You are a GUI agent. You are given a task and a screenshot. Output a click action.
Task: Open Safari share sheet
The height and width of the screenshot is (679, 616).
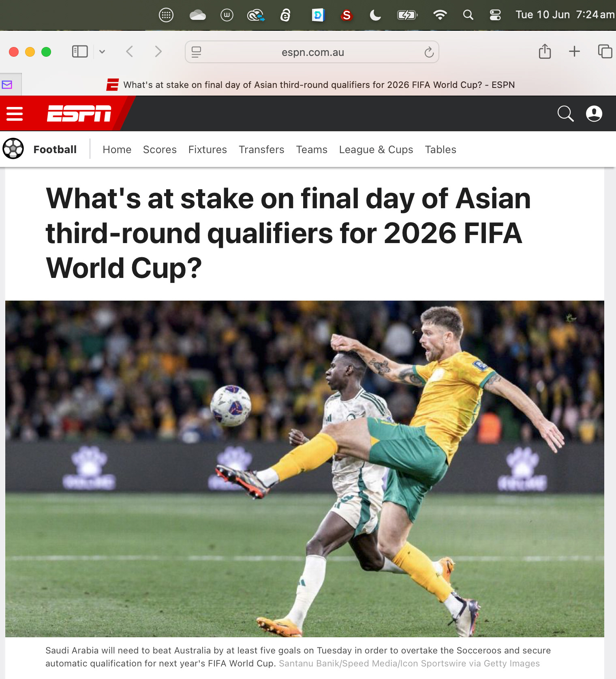pos(545,51)
